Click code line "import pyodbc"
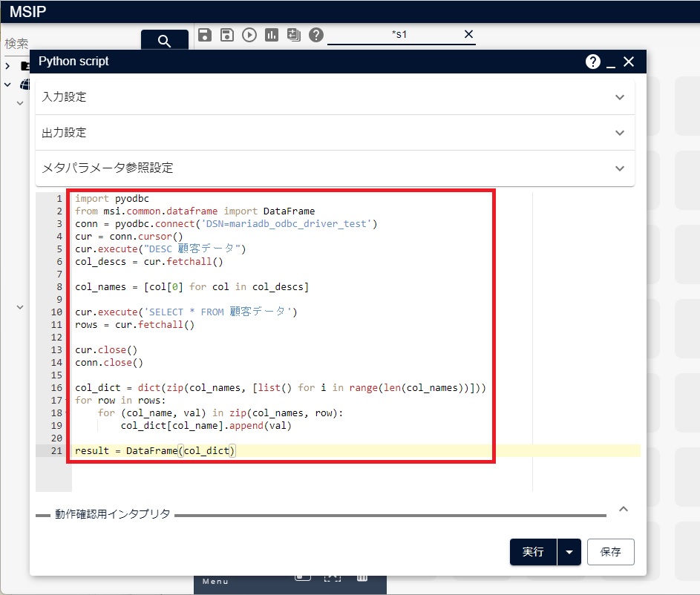 [112, 199]
